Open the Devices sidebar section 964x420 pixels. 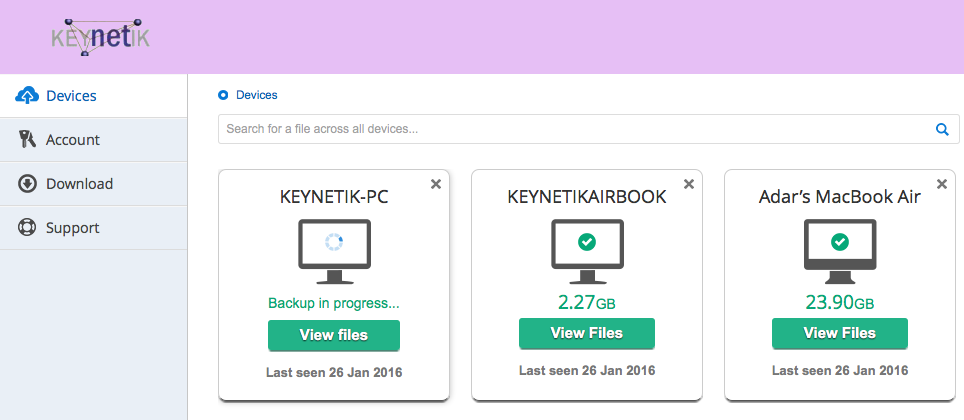point(93,96)
